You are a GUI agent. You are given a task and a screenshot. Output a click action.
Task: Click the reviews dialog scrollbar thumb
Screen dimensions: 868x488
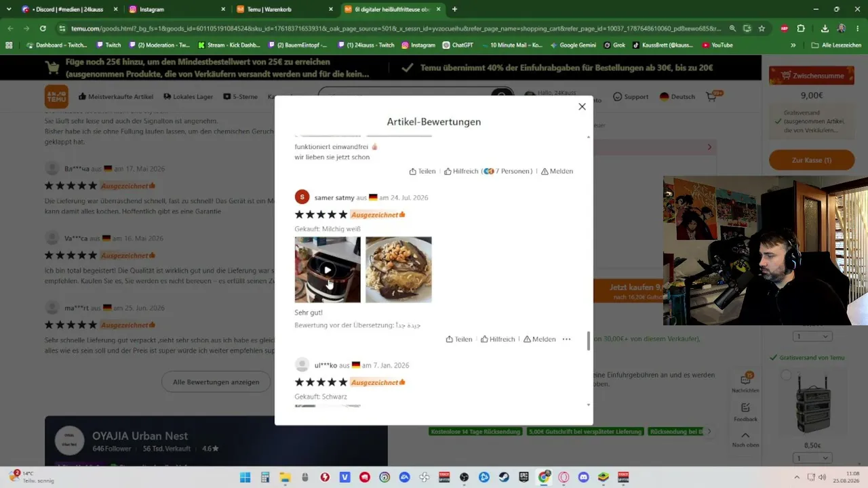tap(589, 341)
